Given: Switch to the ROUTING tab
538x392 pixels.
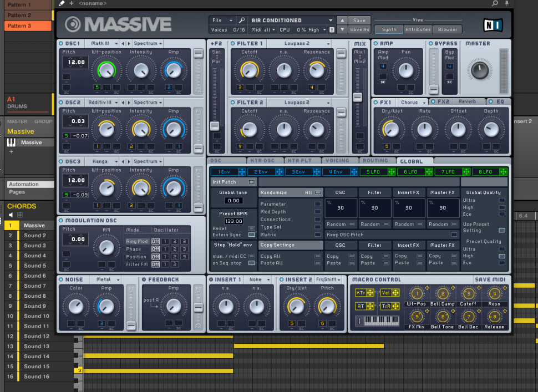Looking at the screenshot, I should point(375,161).
